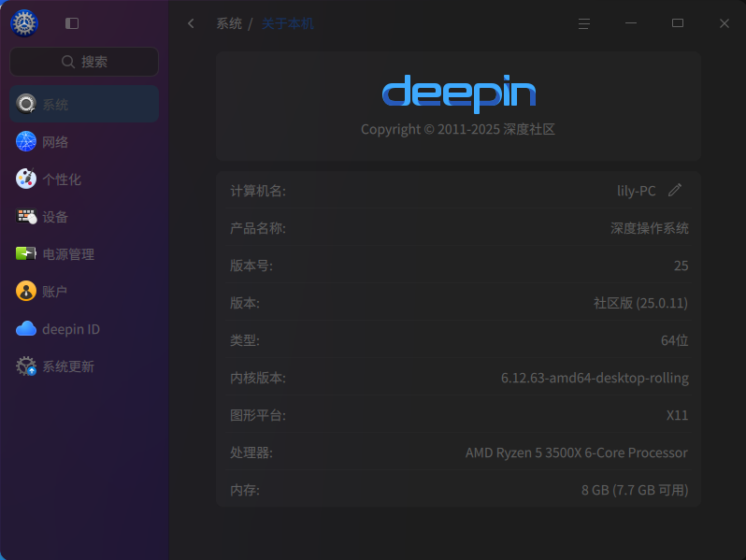
Task: Click the version number value 25
Action: click(x=681, y=266)
